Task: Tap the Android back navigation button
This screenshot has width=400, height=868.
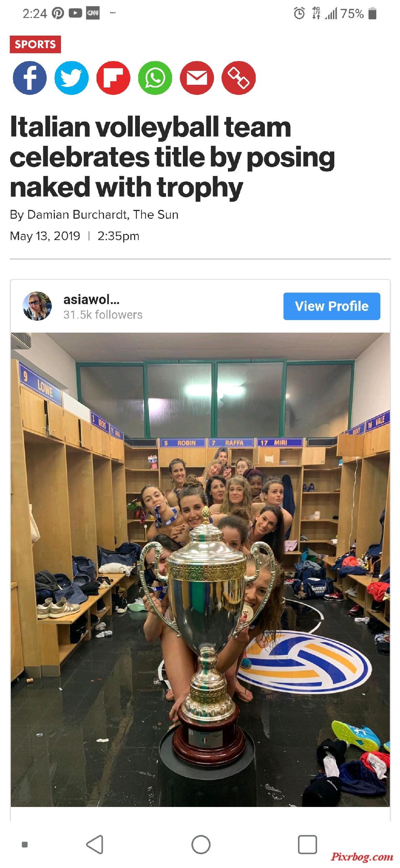Action: pos(95,844)
